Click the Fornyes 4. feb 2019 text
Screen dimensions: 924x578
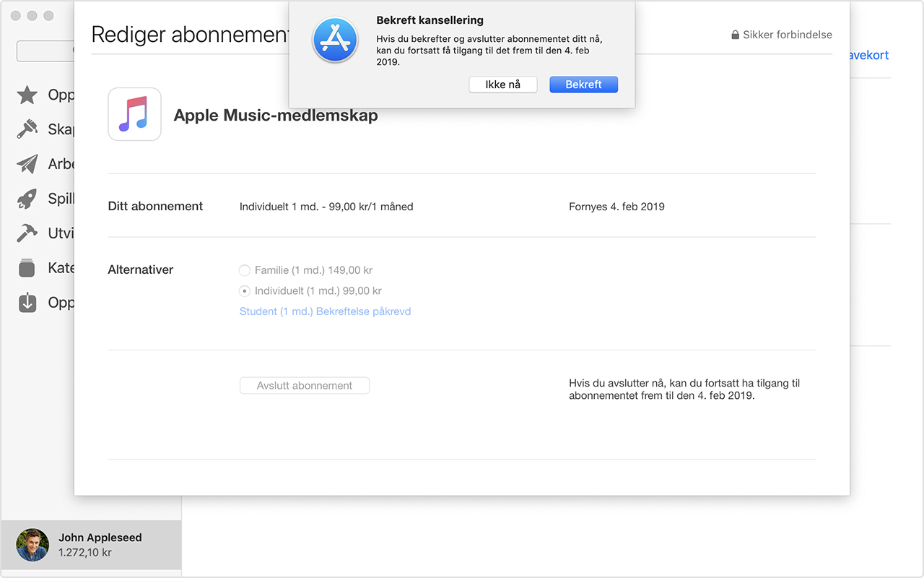616,207
